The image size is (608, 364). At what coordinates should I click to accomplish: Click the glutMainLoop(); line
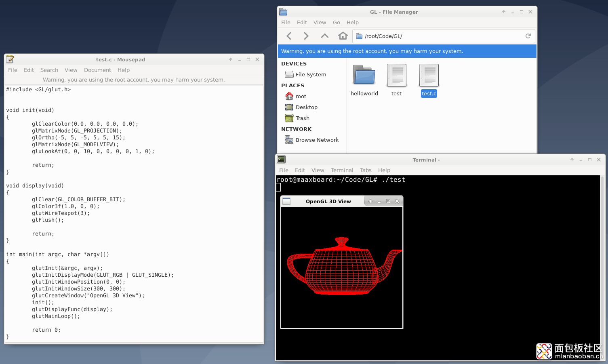(x=56, y=316)
